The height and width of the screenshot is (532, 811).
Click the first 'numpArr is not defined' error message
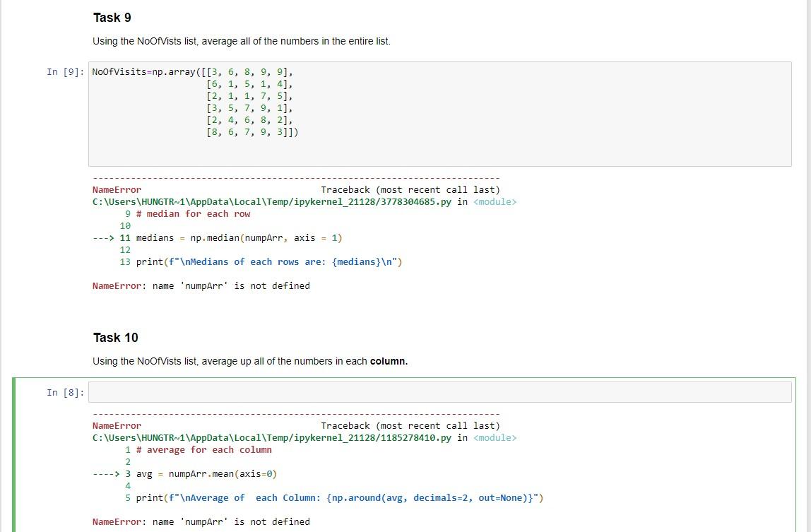[x=201, y=285]
